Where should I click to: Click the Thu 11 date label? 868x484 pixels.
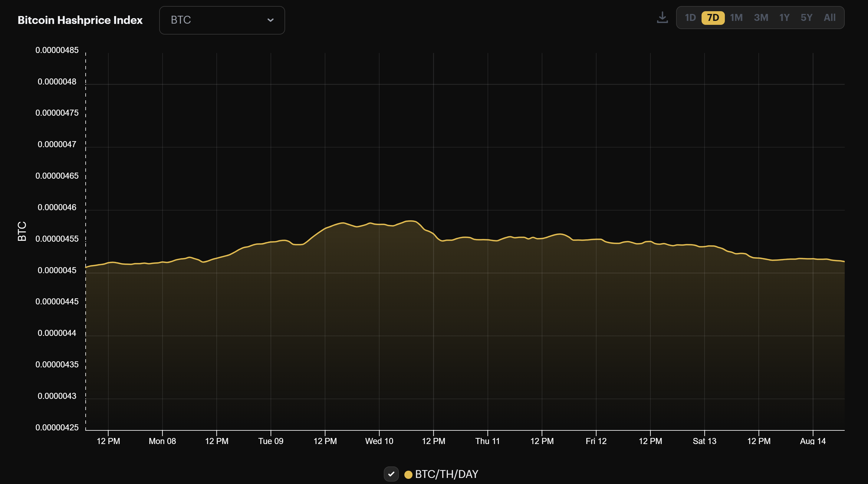point(488,441)
